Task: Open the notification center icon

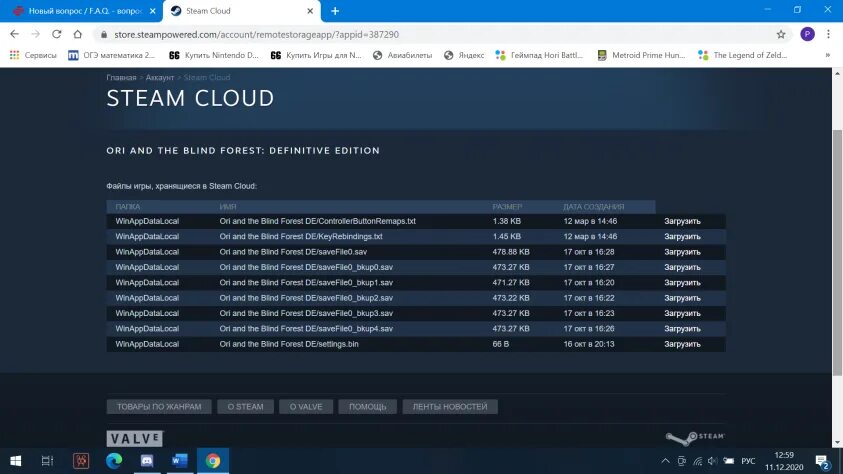Action: tap(822, 462)
